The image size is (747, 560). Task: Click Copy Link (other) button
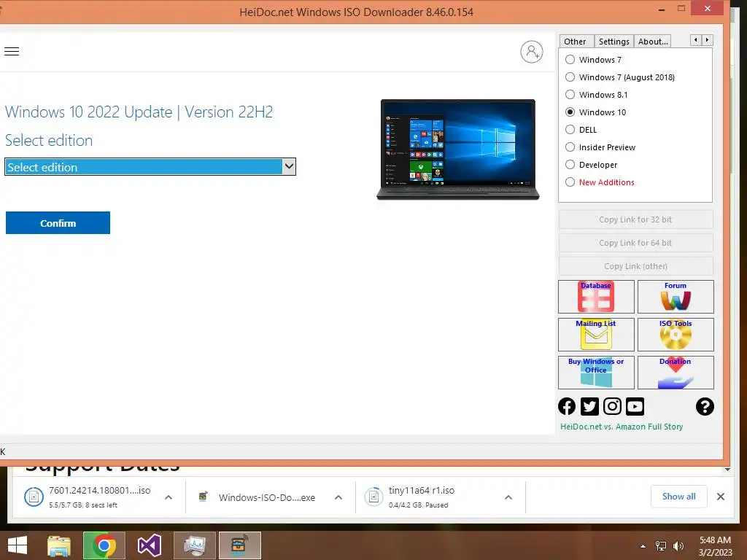coord(635,266)
